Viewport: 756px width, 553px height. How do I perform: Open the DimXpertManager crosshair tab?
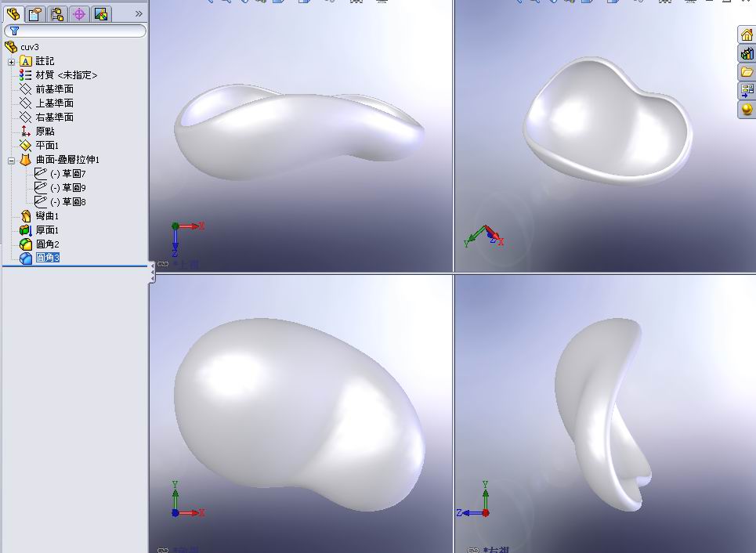tap(79, 14)
